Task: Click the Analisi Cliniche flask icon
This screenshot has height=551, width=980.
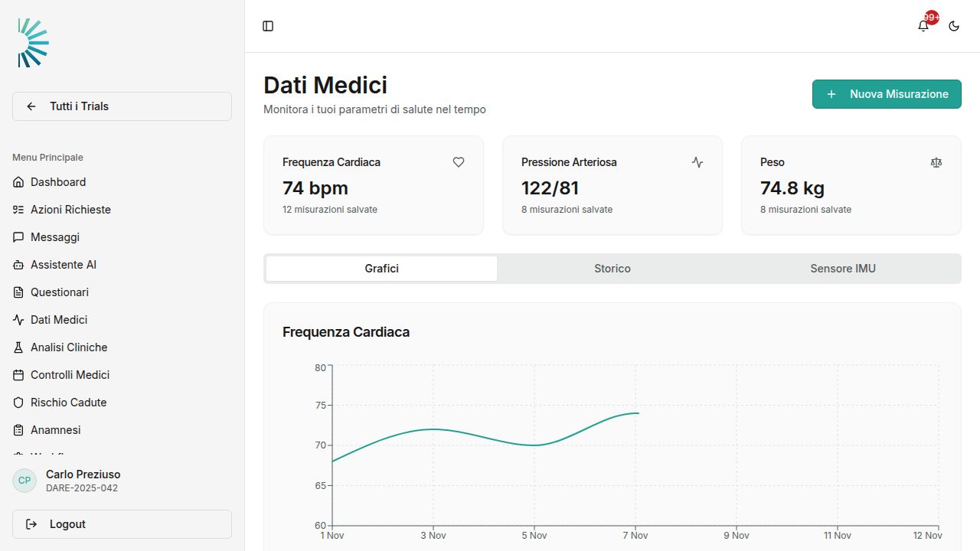Action: (18, 347)
